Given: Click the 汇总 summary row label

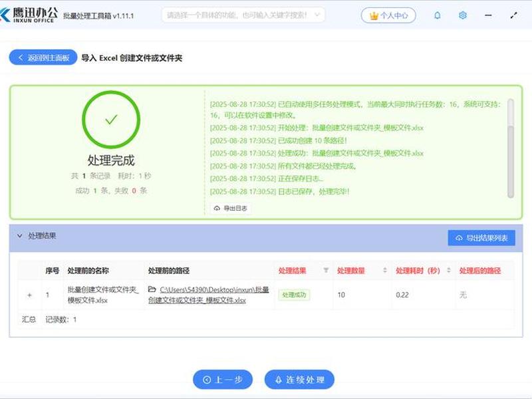Looking at the screenshot, I should (x=29, y=319).
